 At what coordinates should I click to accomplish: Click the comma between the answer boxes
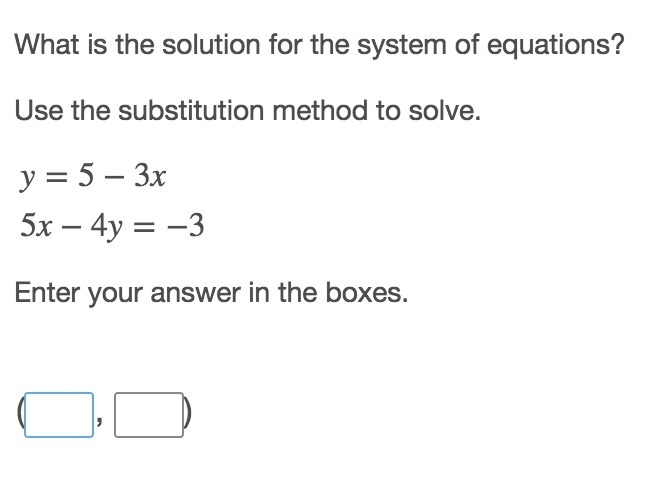pyautogui.click(x=99, y=422)
